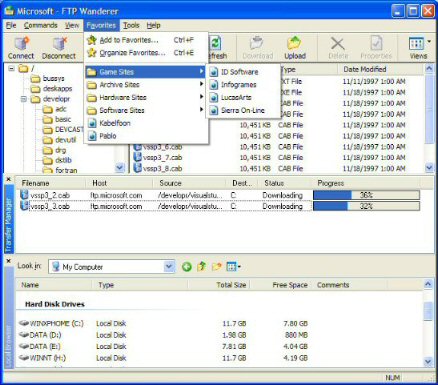
Task: Close the Transfer Manager panel
Action: click(9, 179)
